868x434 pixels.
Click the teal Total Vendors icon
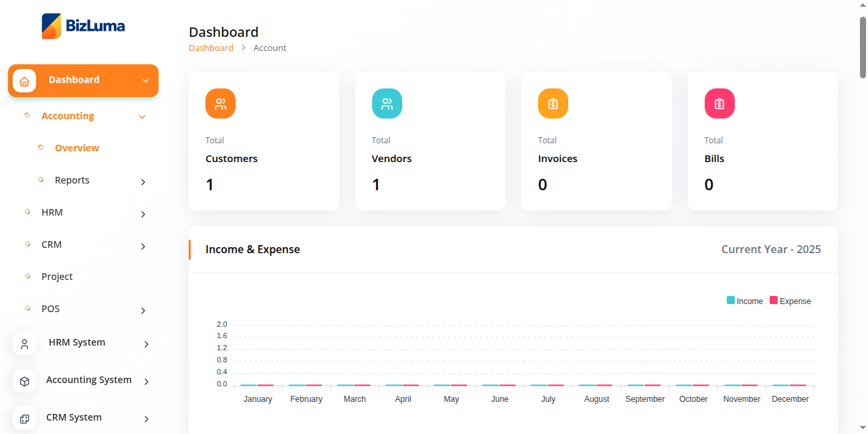(x=387, y=104)
